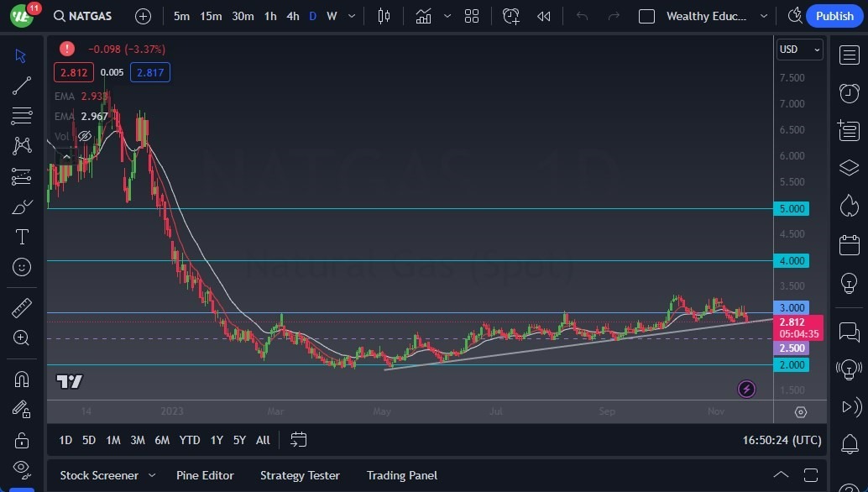Image resolution: width=868 pixels, height=492 pixels.
Task: Open the economic calendar icon
Action: (x=849, y=244)
